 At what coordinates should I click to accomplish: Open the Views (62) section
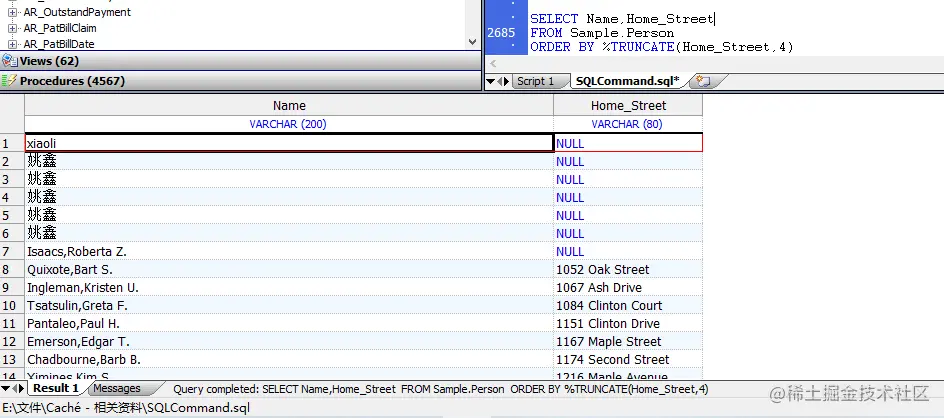pyautogui.click(x=240, y=61)
